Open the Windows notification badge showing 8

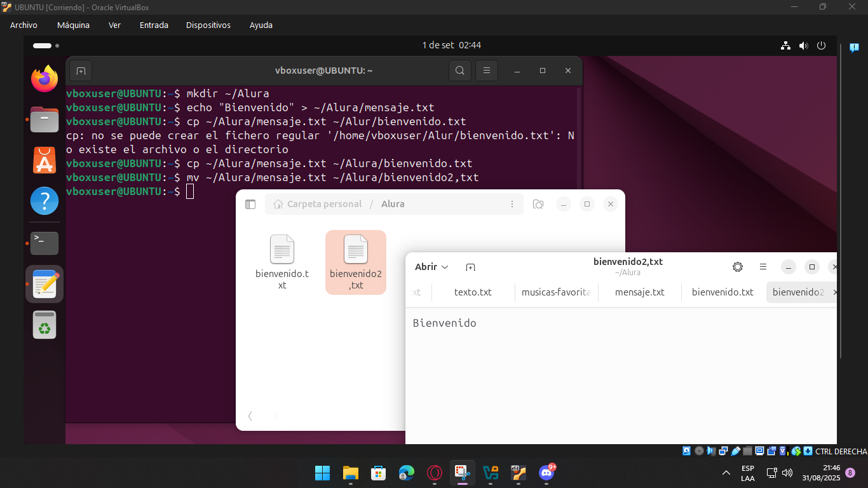[850, 473]
